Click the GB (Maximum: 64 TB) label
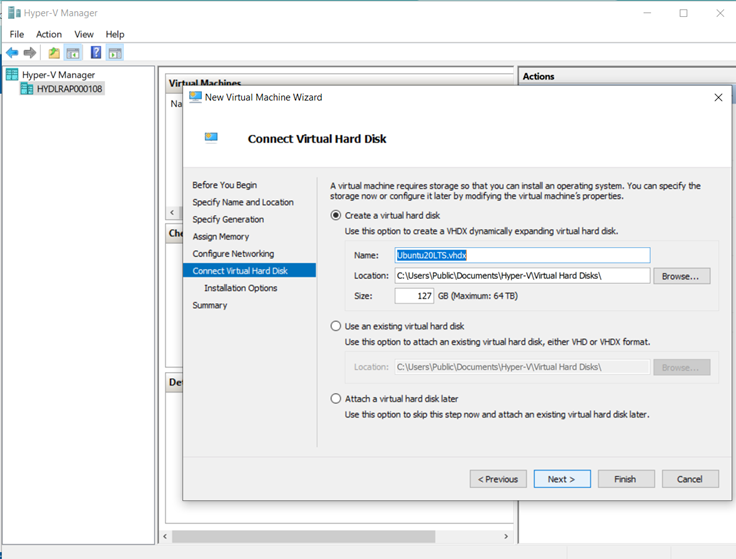The image size is (736, 559). point(478,296)
